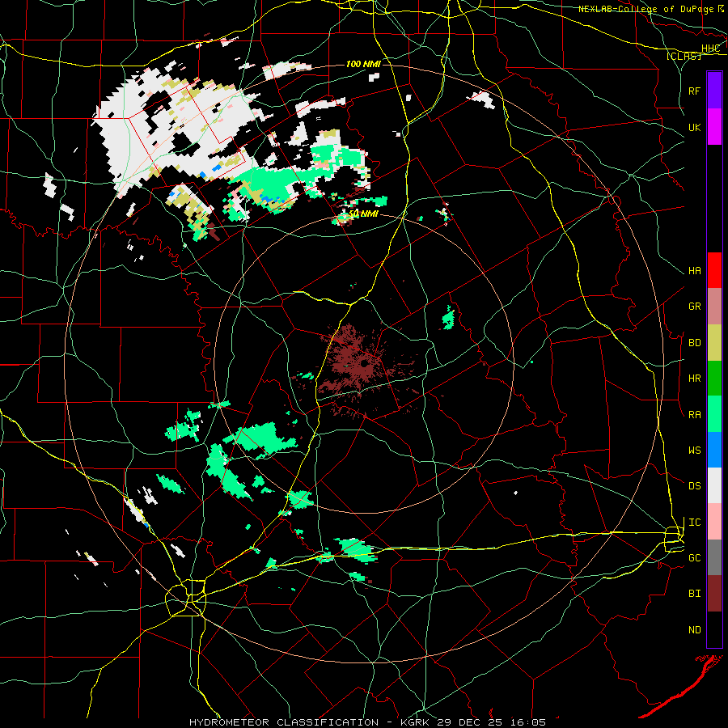Click the GC ground clutter swatch
Image resolution: width=728 pixels, height=728 pixels.
714,557
